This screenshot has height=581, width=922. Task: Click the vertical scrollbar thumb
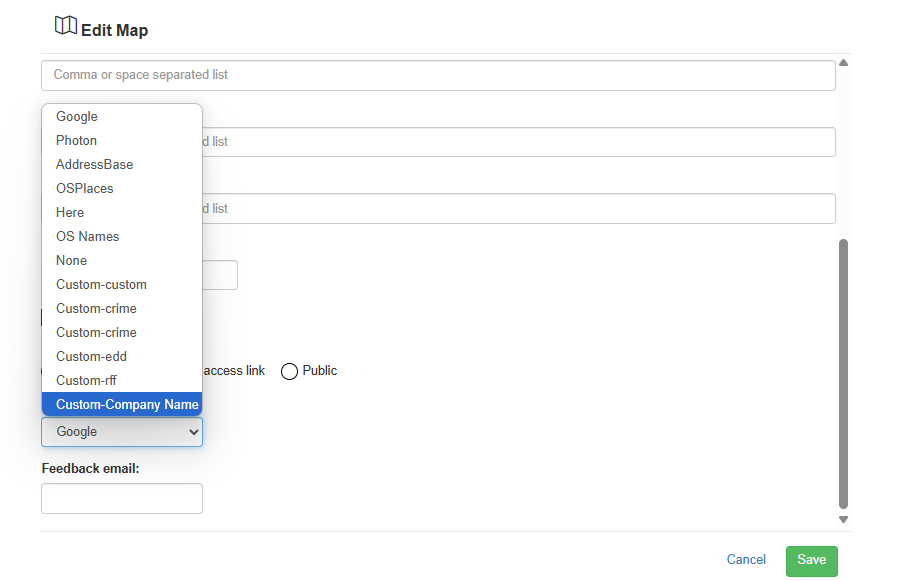[843, 374]
